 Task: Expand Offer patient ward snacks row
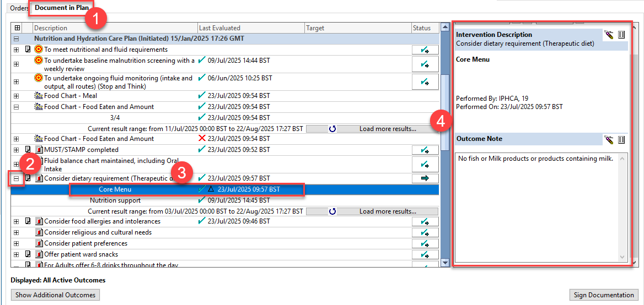(x=17, y=254)
